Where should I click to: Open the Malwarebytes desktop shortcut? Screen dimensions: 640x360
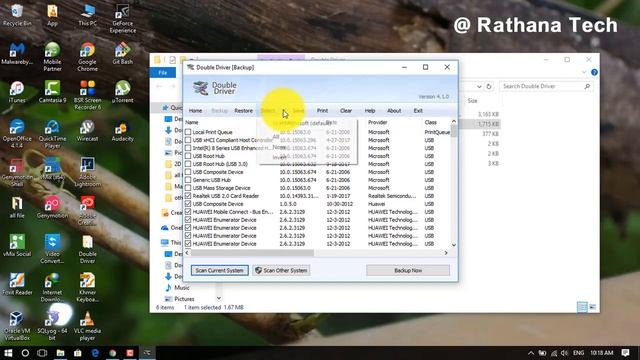17,53
